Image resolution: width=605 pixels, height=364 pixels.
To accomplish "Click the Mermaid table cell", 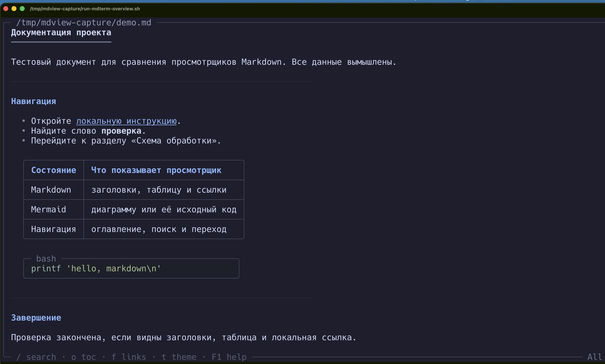I will 49,209.
